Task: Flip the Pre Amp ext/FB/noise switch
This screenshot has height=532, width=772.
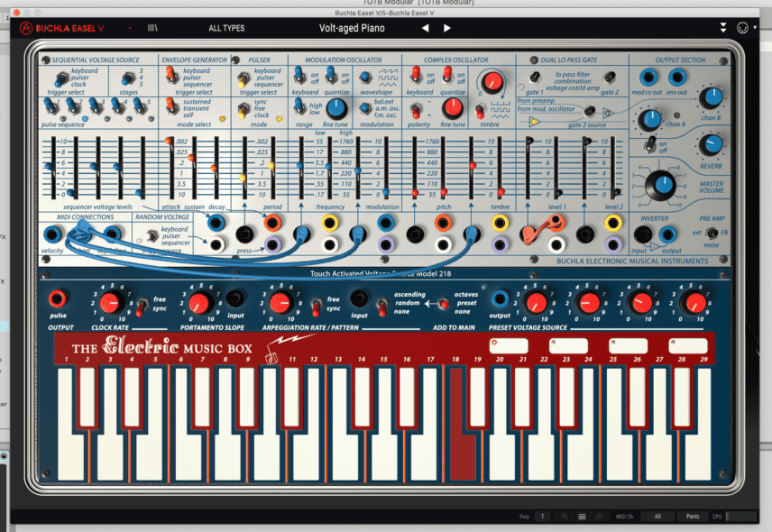Action: (711, 233)
